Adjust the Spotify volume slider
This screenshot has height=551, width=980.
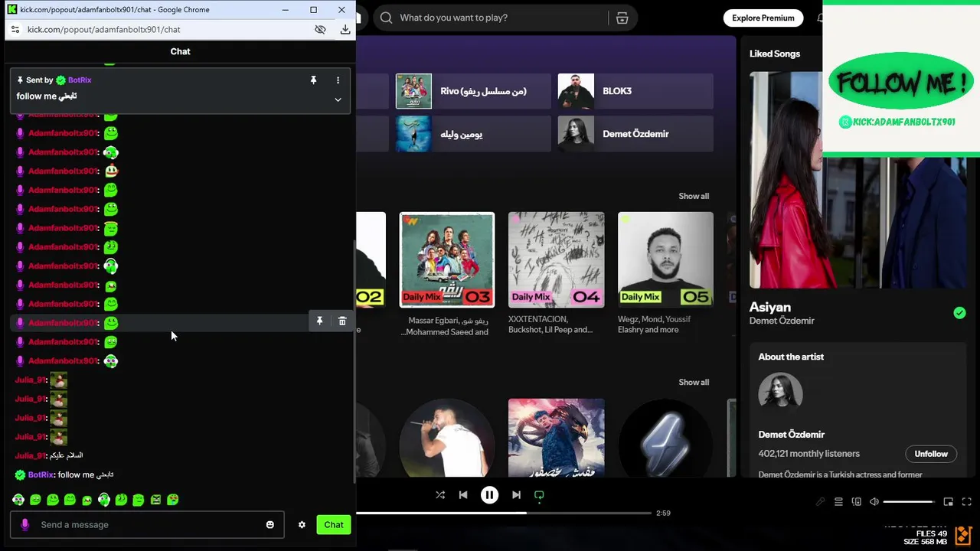(909, 502)
